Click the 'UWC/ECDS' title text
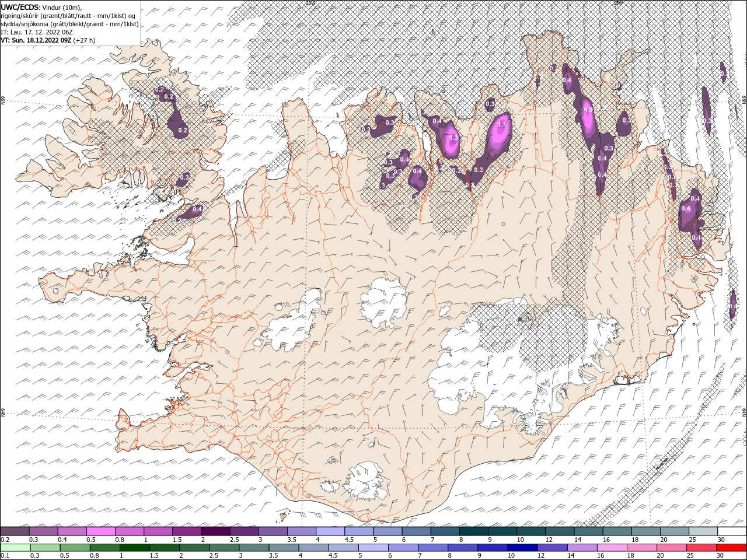This screenshot has width=747, height=560. tap(20, 7)
